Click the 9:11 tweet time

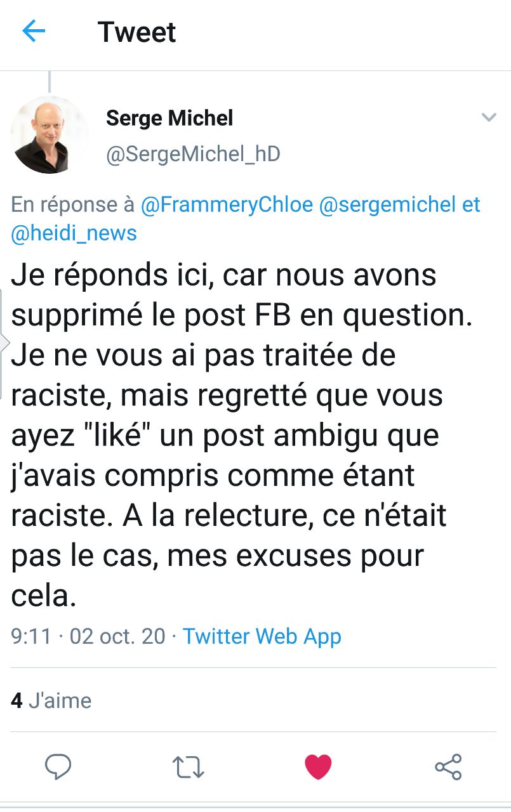(x=31, y=636)
